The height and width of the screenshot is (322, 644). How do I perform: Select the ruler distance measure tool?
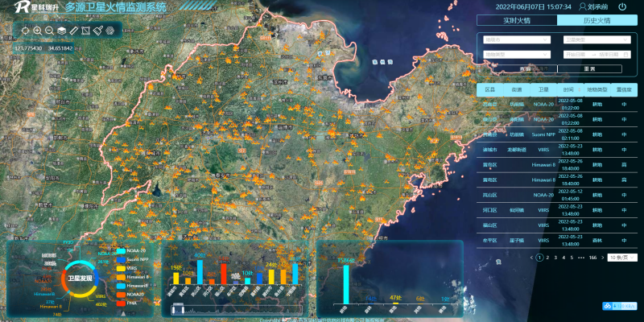tap(73, 31)
